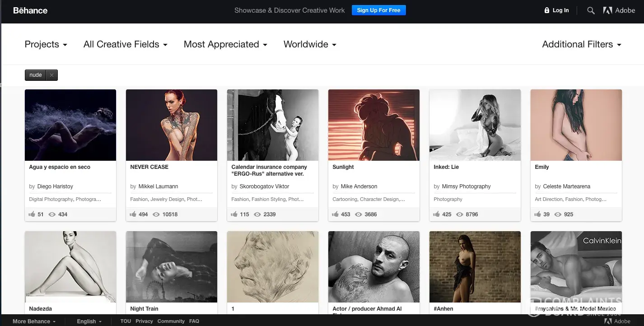Image resolution: width=644 pixels, height=326 pixels.
Task: Click views eye icon on Agua y espacio card
Action: (52, 214)
